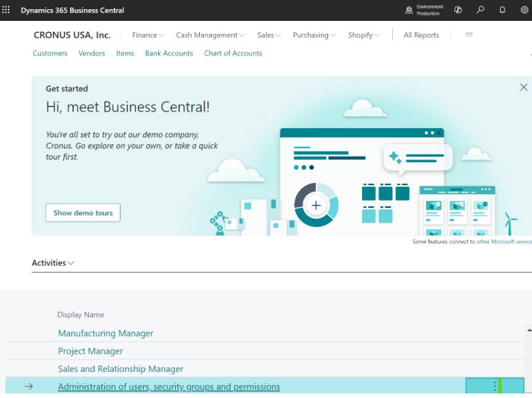Image resolution: width=532 pixels, height=398 pixels.
Task: Go to Vendors list
Action: (91, 54)
